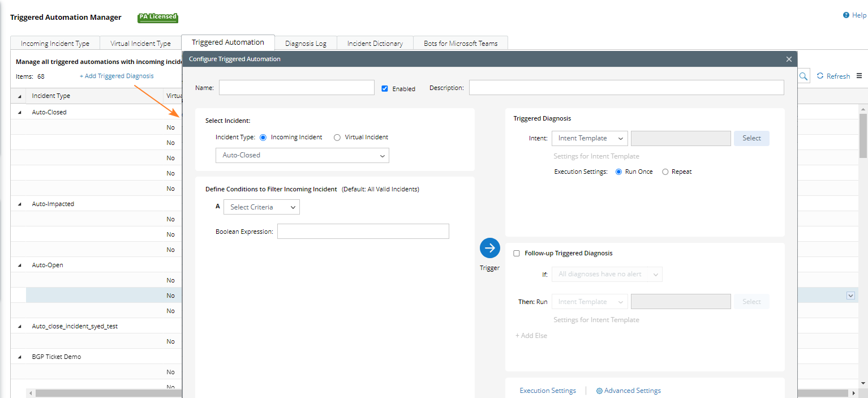Uncheck the Enabled checkbox
Screen dimensions: 868x398
point(385,89)
